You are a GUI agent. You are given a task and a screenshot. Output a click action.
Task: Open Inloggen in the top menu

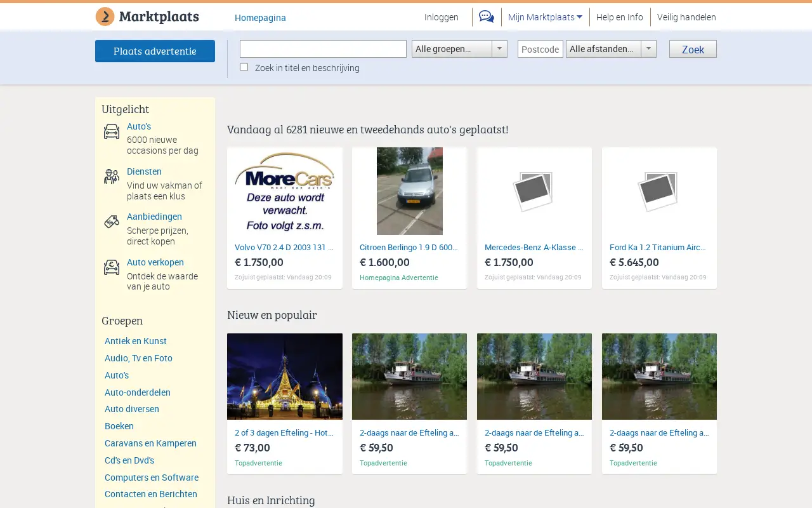442,17
